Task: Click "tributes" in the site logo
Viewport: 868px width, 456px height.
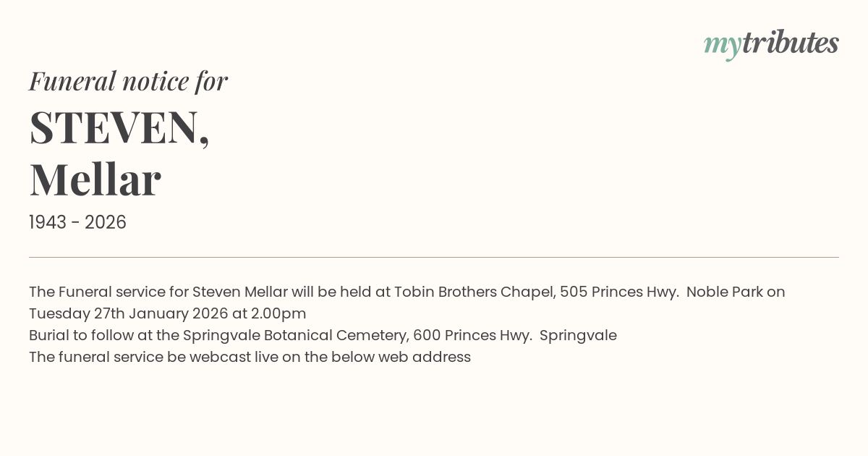Action: (790, 43)
